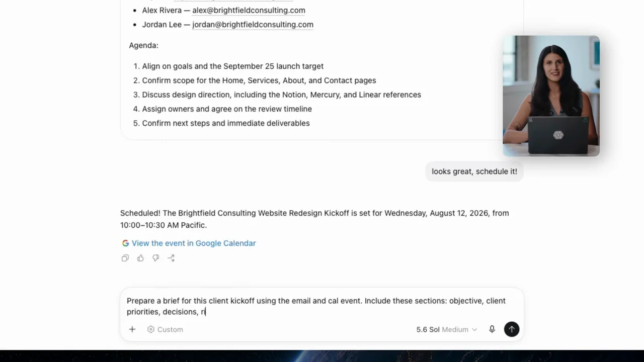Click the name "Jordan Lee"
644x362 pixels.
(x=162, y=24)
